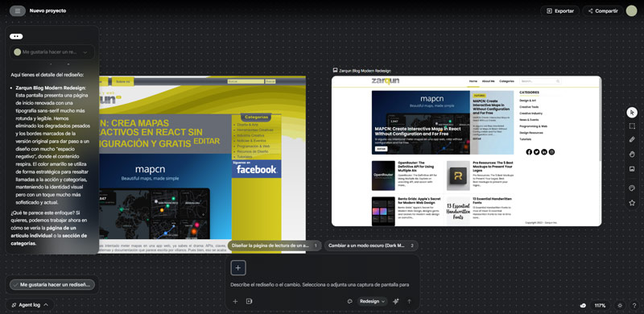Toggle light/dark theme sun icon

click(x=620, y=305)
